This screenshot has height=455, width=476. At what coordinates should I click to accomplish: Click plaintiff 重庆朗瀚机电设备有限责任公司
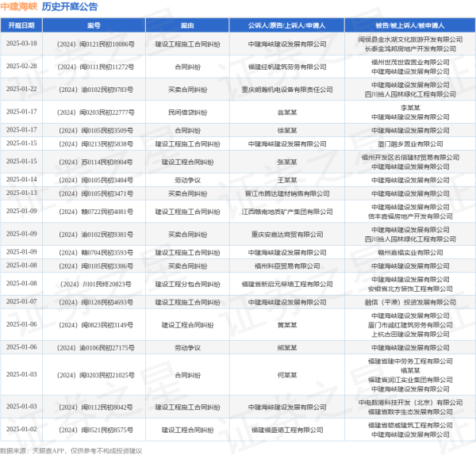[287, 90]
